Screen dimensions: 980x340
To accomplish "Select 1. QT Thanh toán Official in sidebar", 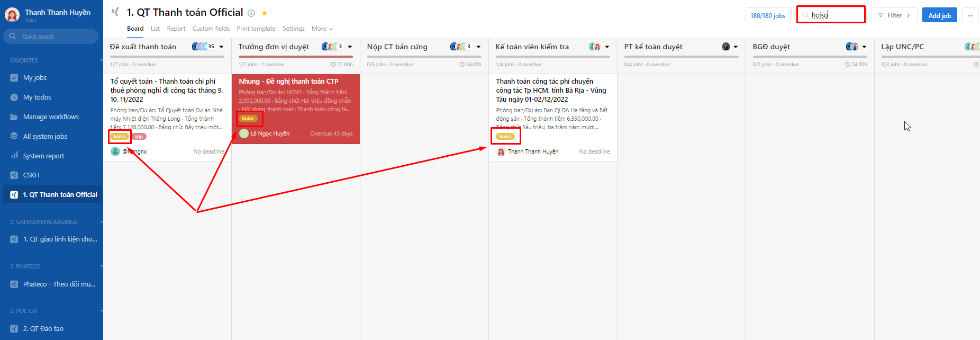I will [x=53, y=194].
